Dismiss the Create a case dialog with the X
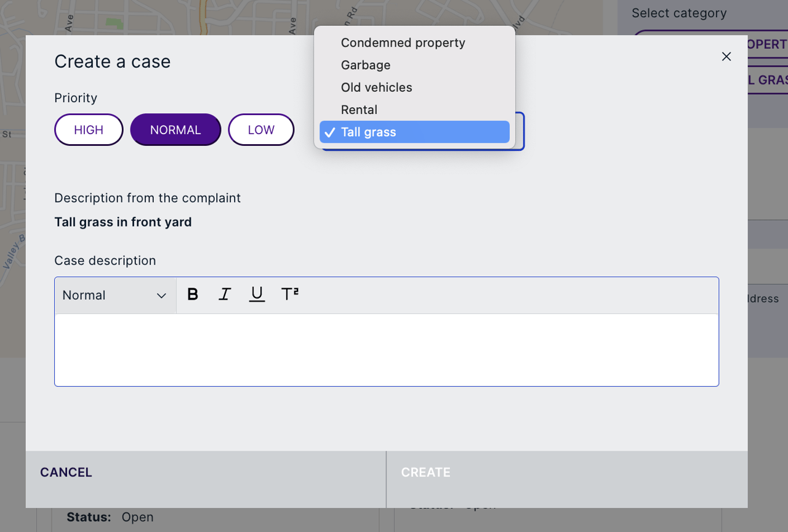The height and width of the screenshot is (532, 788). click(x=726, y=56)
